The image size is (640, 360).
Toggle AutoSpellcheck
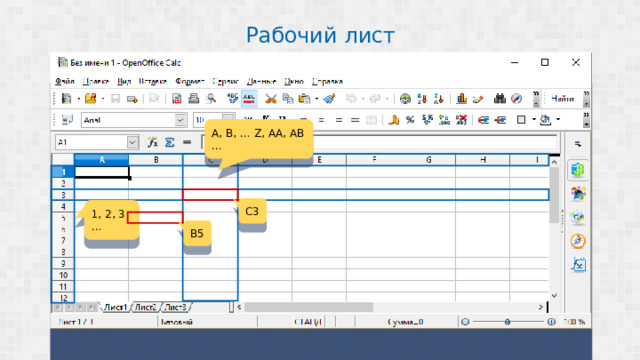coord(249,98)
